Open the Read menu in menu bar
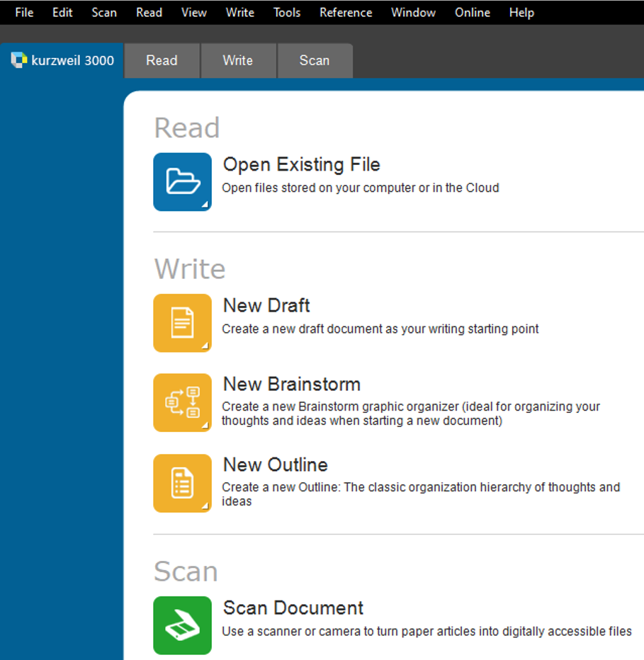The image size is (644, 660). coord(149,13)
